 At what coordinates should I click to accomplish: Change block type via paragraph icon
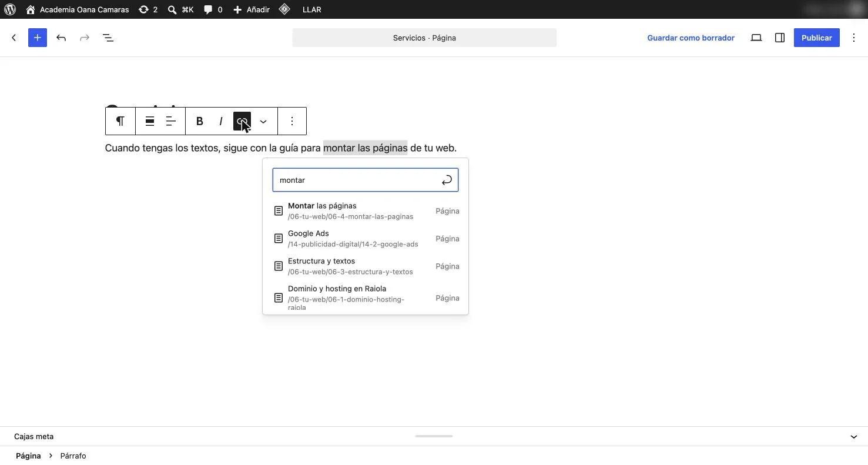coord(120,121)
